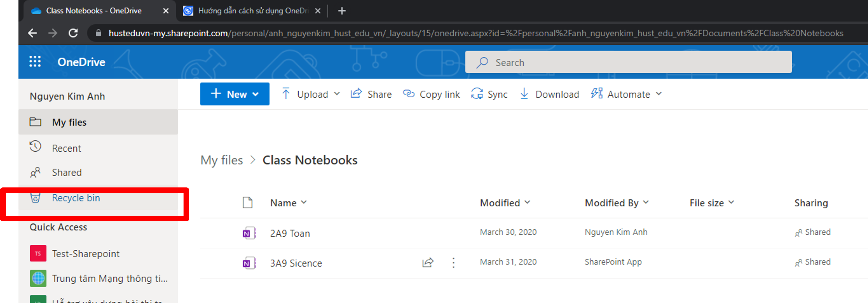868x303 pixels.
Task: Open the app launcher waffle icon
Action: (35, 62)
